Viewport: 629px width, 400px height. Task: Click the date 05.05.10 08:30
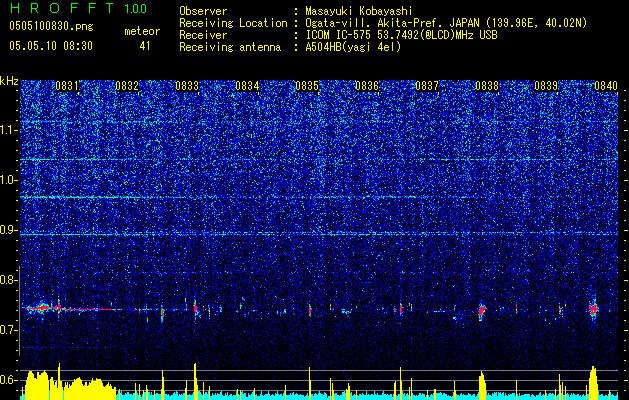tap(51, 46)
